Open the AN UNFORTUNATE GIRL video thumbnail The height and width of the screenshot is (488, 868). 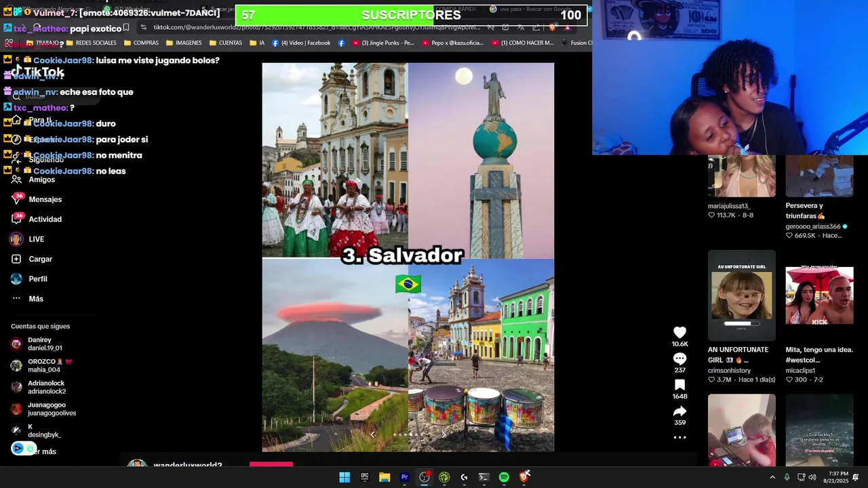[x=741, y=296]
